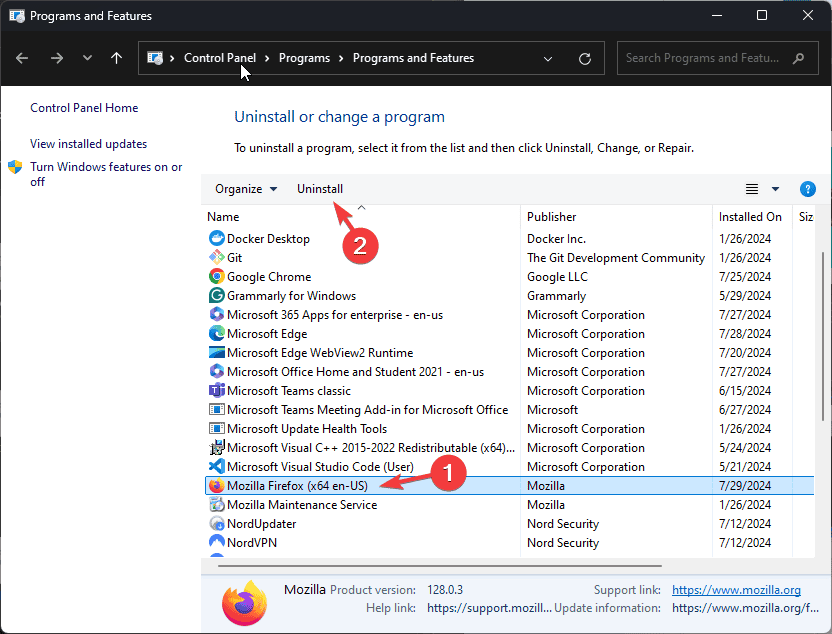Screen dimensions: 832x634
Task: Expand chevron after Control Panel breadcrumb
Action: [x=267, y=58]
